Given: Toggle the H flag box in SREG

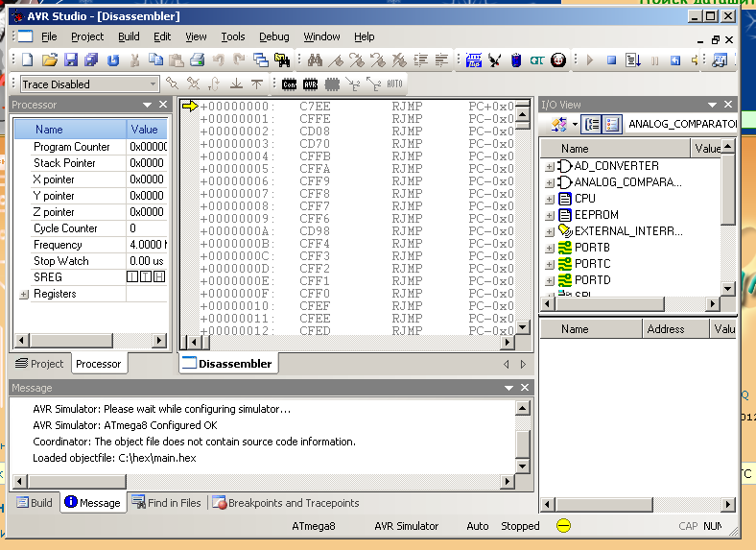Looking at the screenshot, I should (159, 276).
